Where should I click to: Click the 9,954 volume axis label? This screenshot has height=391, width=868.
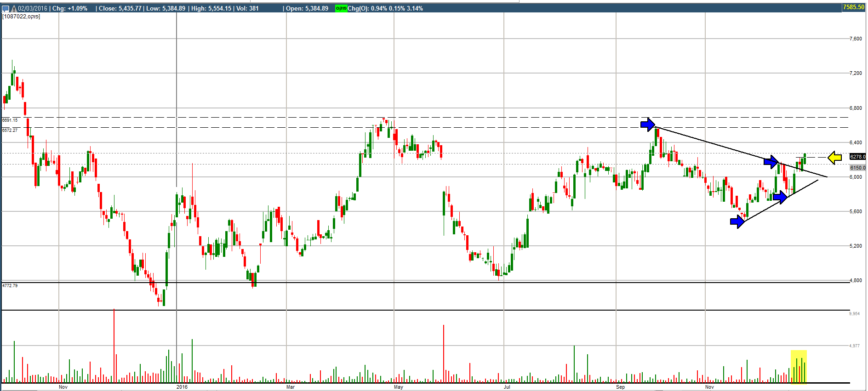point(854,314)
